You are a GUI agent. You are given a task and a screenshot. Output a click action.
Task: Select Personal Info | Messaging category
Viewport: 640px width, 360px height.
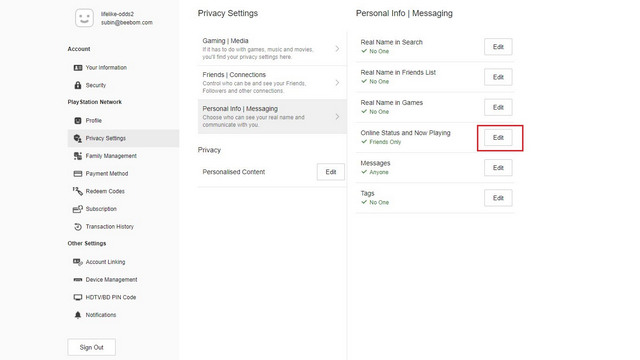click(272, 116)
